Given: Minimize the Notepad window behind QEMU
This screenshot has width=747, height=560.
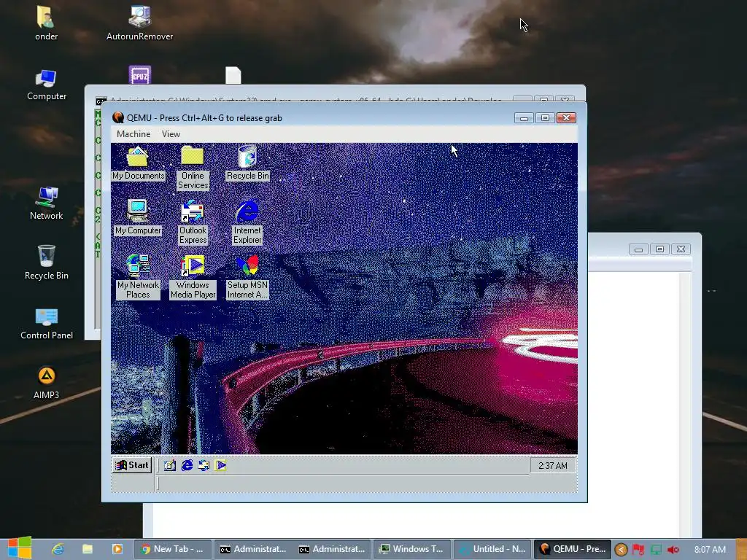Looking at the screenshot, I should [638, 249].
